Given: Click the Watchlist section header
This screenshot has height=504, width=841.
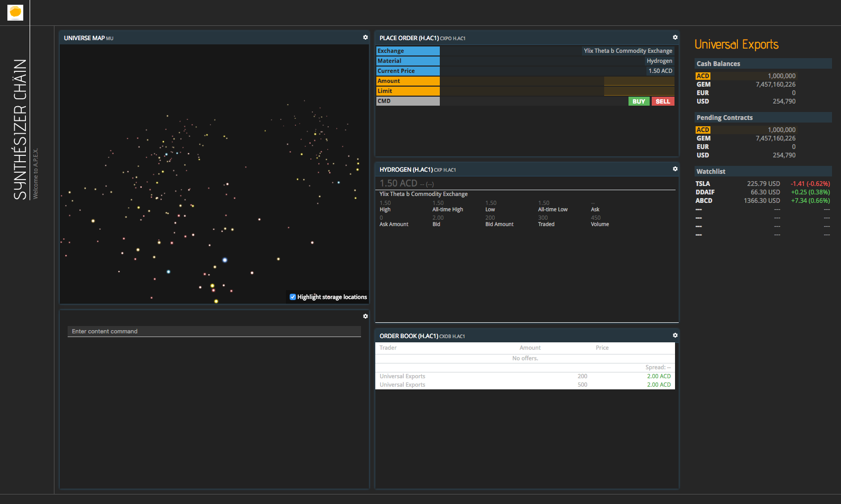Looking at the screenshot, I should click(763, 171).
